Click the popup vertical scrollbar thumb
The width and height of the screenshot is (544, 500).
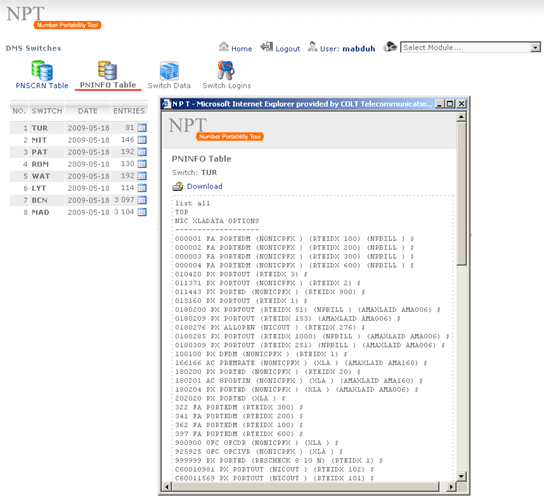click(x=461, y=193)
